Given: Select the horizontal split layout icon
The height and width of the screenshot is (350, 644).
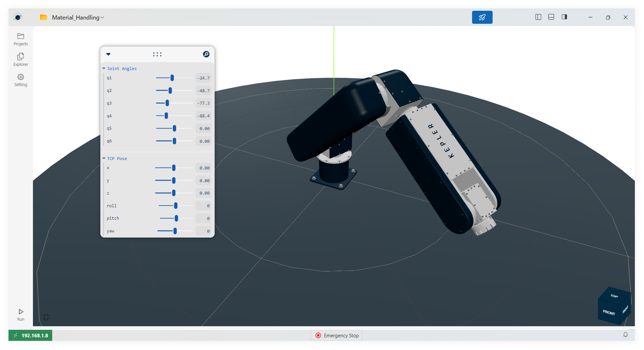Looking at the screenshot, I should [551, 17].
